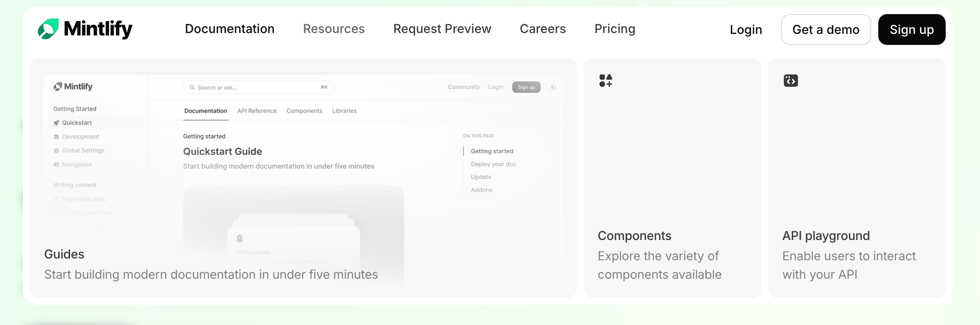Select the Request Preview menu item
Image resolution: width=980 pixels, height=325 pixels.
click(x=442, y=29)
